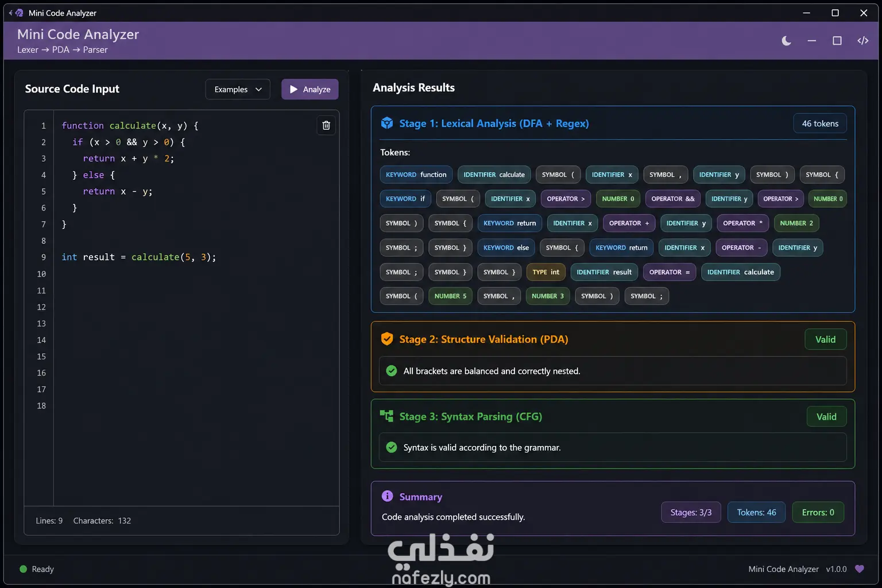Click the Stage 3: Syntax Parsing heading
The image size is (882, 588).
point(470,417)
